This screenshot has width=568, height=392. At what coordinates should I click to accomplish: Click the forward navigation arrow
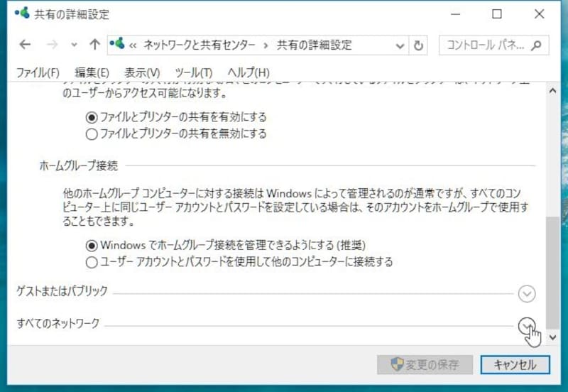[53, 45]
